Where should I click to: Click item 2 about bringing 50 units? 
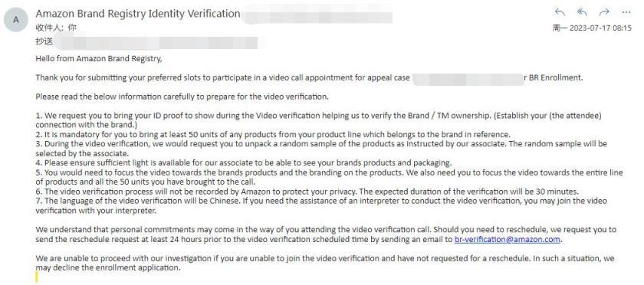[x=273, y=135]
